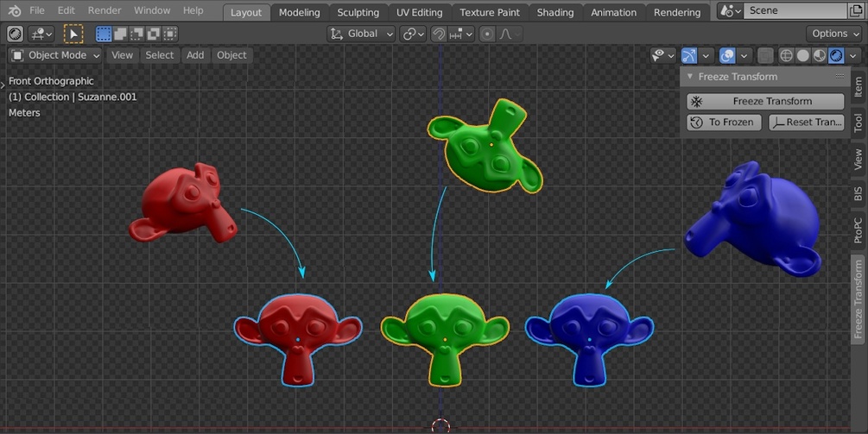Select rendered viewport shading icon
The width and height of the screenshot is (868, 434).
[836, 55]
